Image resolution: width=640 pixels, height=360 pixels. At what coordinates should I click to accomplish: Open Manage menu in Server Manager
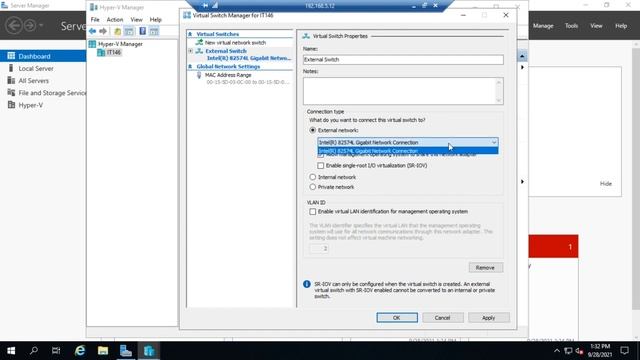(x=543, y=26)
